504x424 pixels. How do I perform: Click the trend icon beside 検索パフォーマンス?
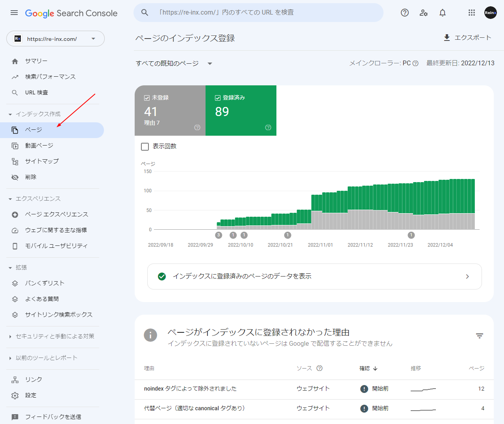(15, 77)
